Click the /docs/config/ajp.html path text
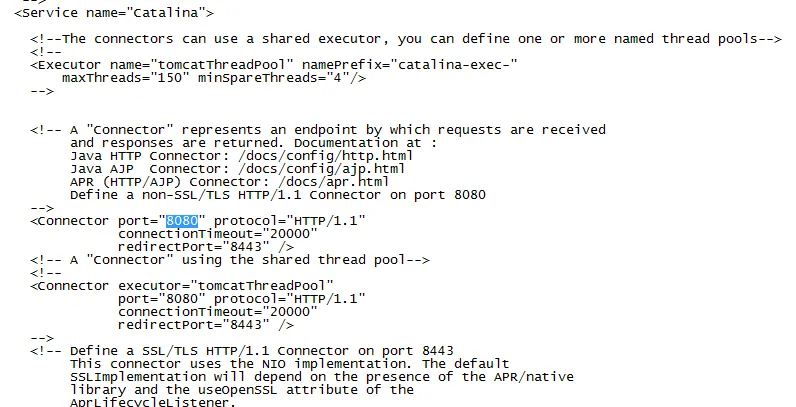Image resolution: width=796 pixels, height=407 pixels. pos(321,169)
